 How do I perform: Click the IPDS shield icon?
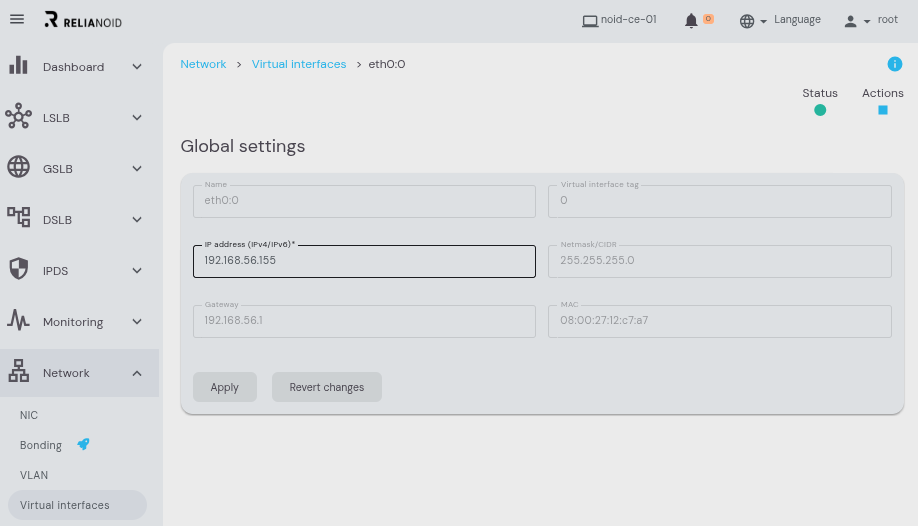pyautogui.click(x=19, y=269)
